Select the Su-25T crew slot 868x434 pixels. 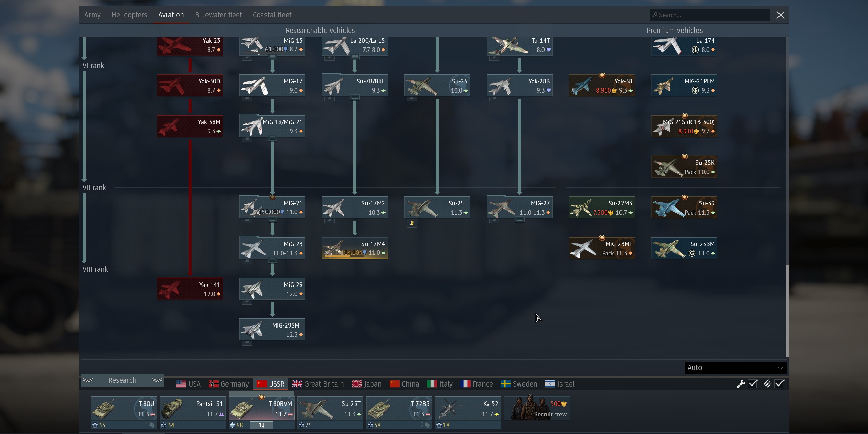(x=330, y=408)
